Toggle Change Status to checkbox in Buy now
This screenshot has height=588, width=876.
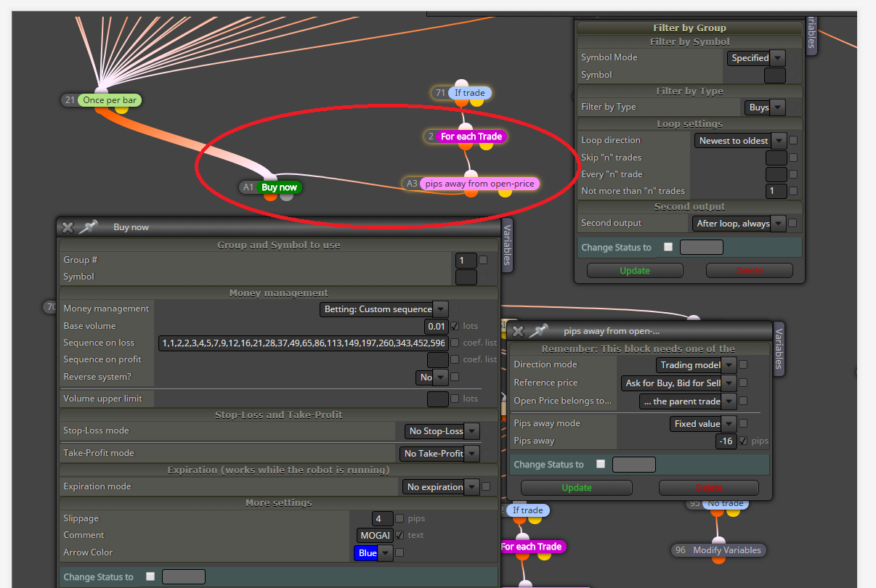tap(150, 576)
